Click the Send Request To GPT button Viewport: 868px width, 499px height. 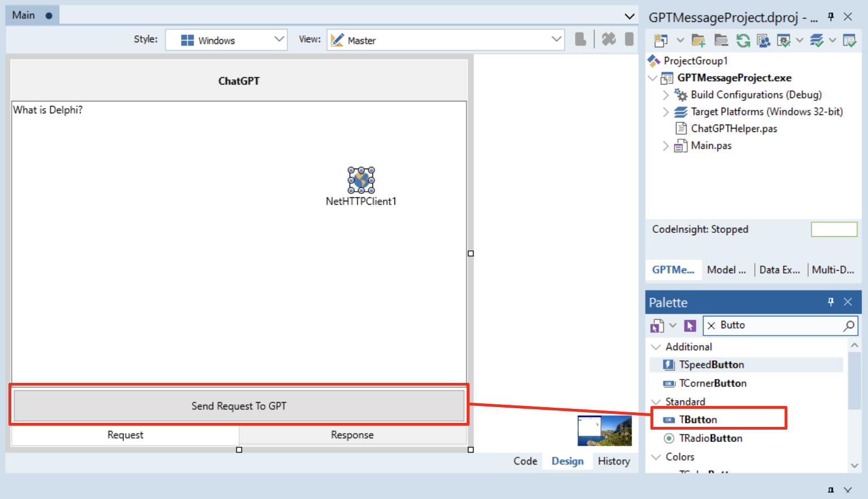238,405
